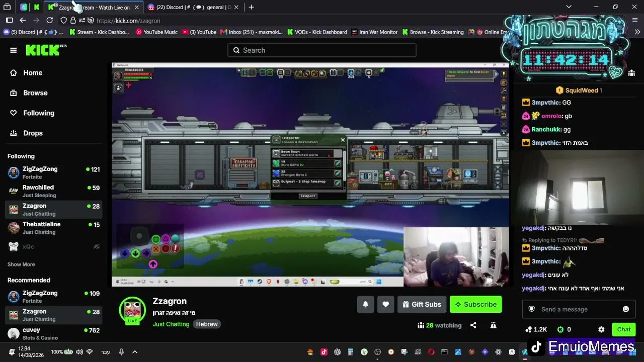Image resolution: width=644 pixels, height=362 pixels.
Task: Open VODs - Kick Dashboard bookmark
Action: click(317, 32)
